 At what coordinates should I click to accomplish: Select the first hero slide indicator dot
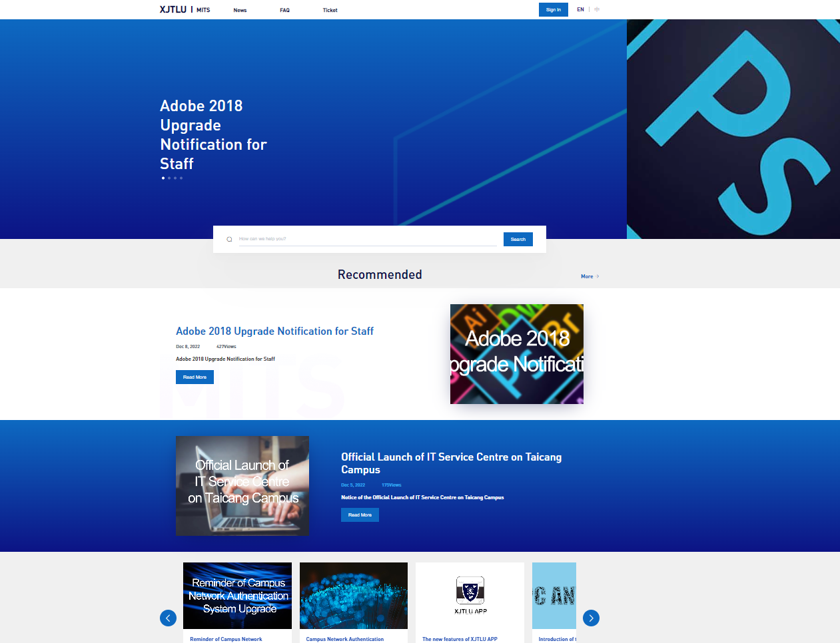163,178
